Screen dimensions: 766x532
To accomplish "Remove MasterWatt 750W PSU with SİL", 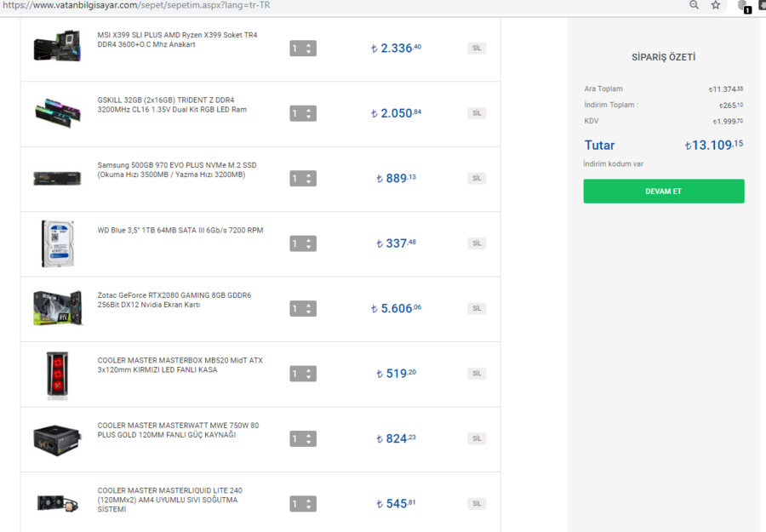I will coord(477,438).
